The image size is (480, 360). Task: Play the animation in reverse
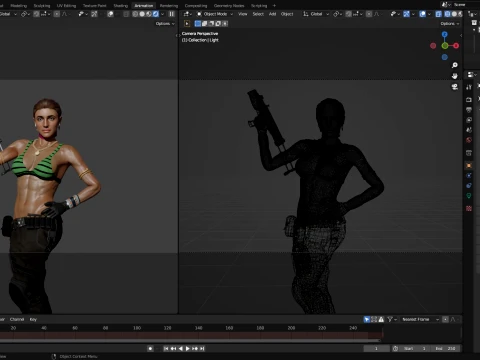tap(180, 348)
